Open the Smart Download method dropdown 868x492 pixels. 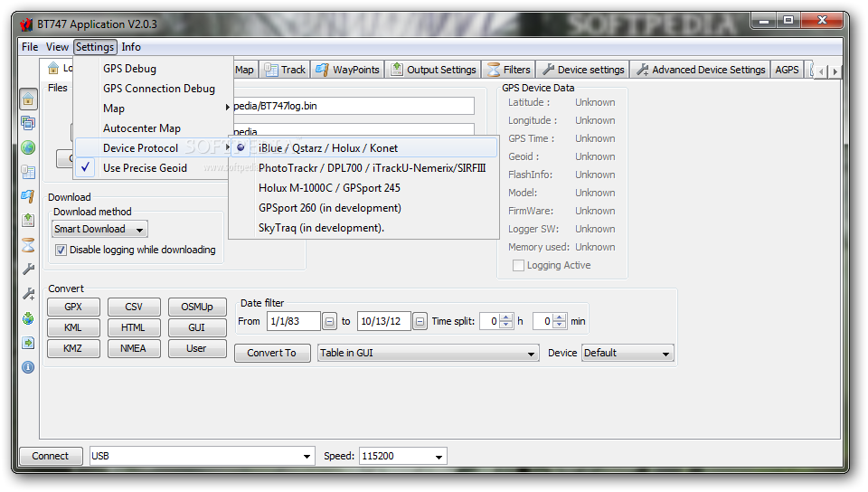[x=99, y=229]
